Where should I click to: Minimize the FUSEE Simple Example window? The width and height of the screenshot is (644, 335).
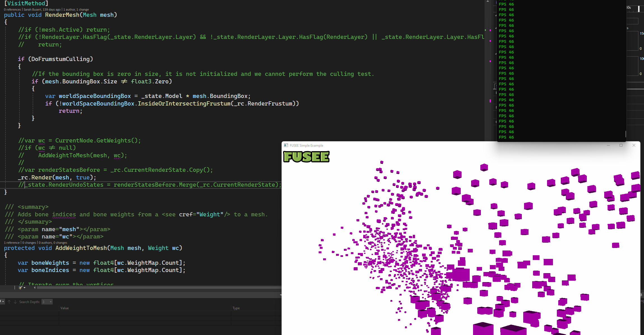point(608,145)
